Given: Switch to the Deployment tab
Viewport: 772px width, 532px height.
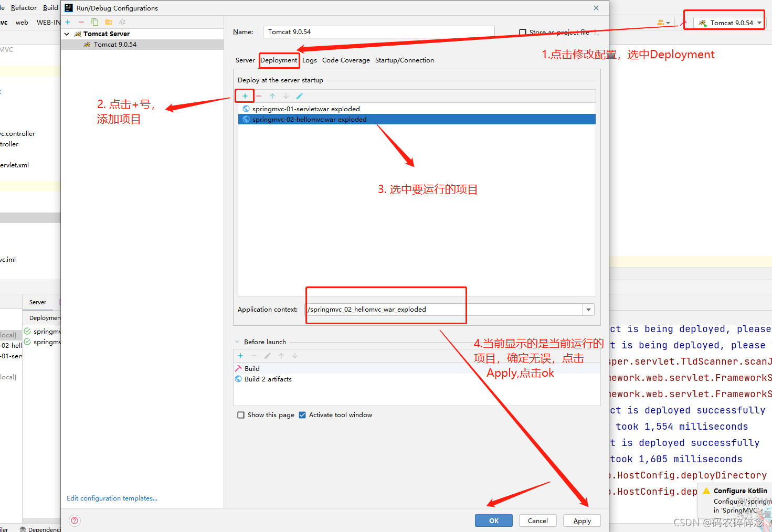Looking at the screenshot, I should pos(279,60).
